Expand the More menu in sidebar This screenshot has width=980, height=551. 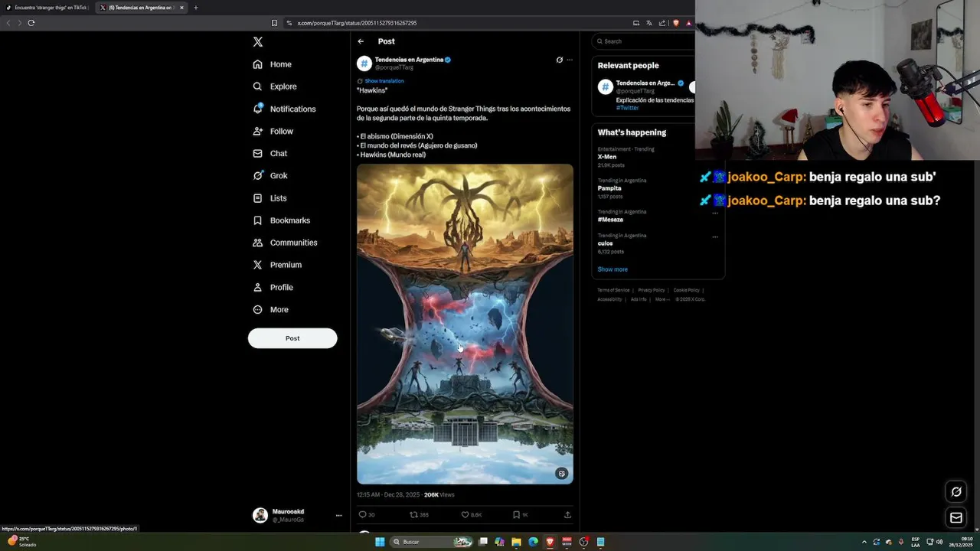pyautogui.click(x=271, y=309)
